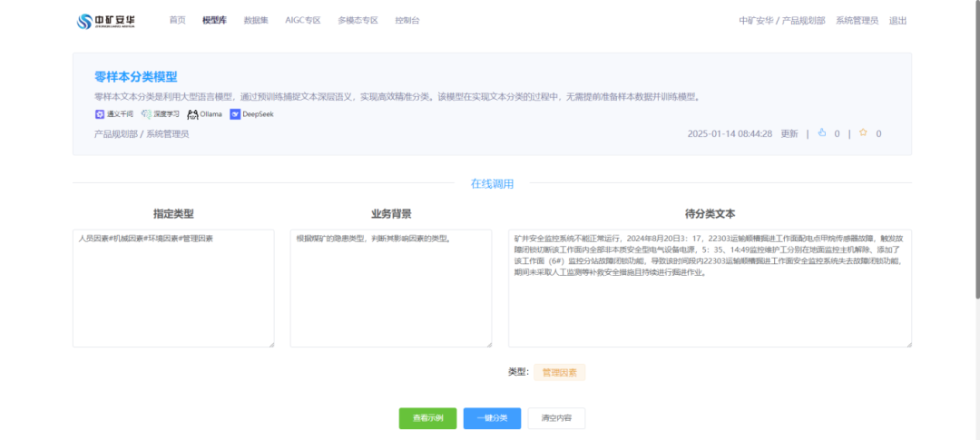The height and width of the screenshot is (440, 980).
Task: Open the AIGC专区 section
Action: (x=302, y=21)
